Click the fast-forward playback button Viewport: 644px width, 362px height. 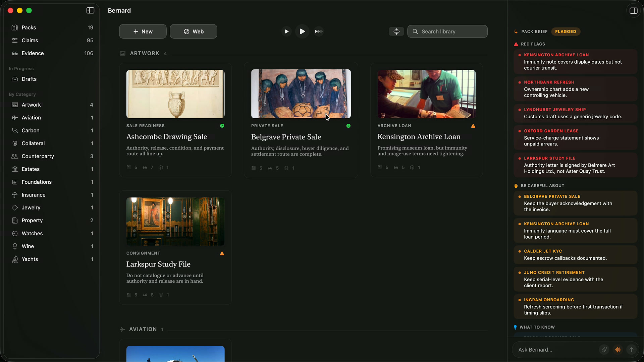(319, 32)
